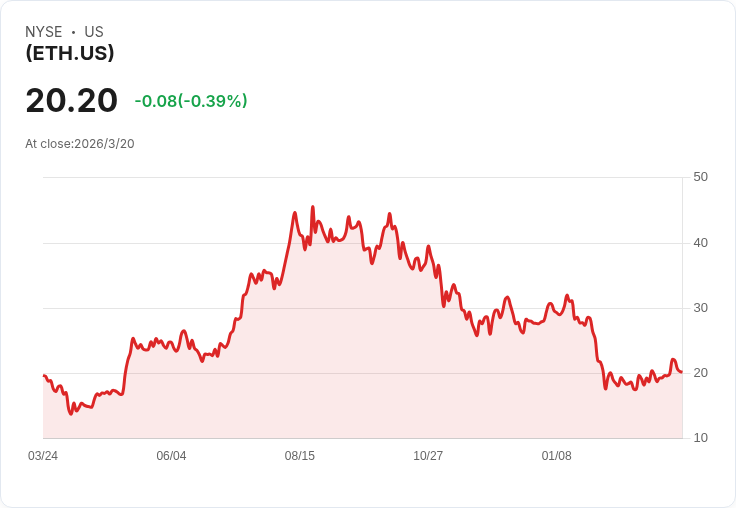Click the 20.20 current price
The image size is (736, 508).
click(x=71, y=100)
